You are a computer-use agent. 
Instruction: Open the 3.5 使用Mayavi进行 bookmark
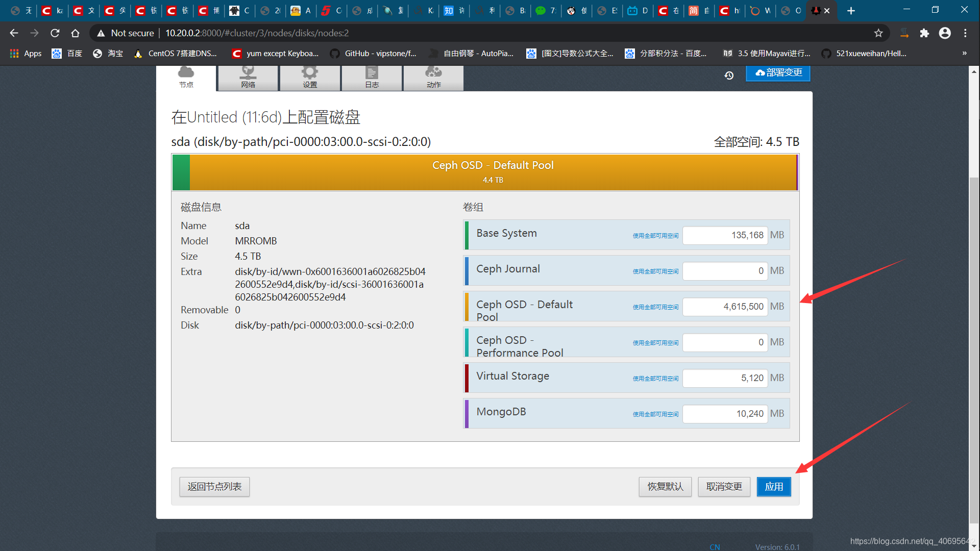click(767, 54)
